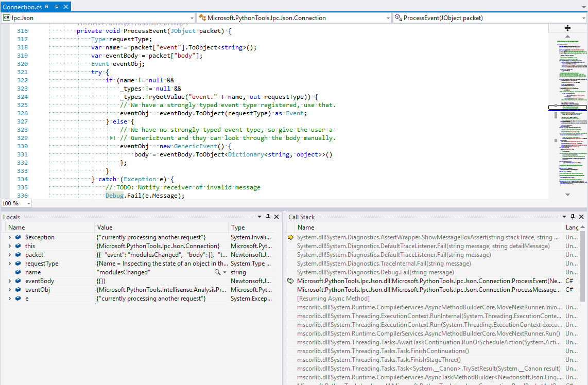The width and height of the screenshot is (588, 385).
Task: Open the ProcessEvent member dropdown
Action: tap(583, 18)
